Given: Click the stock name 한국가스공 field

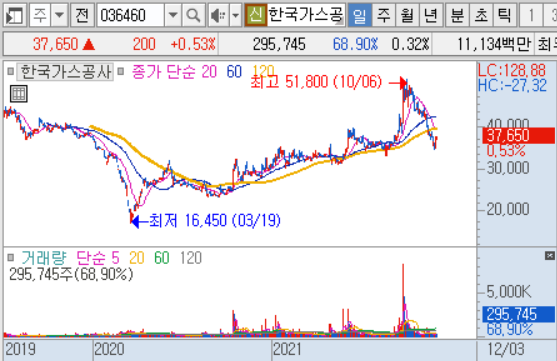Looking at the screenshot, I should pos(305,15).
